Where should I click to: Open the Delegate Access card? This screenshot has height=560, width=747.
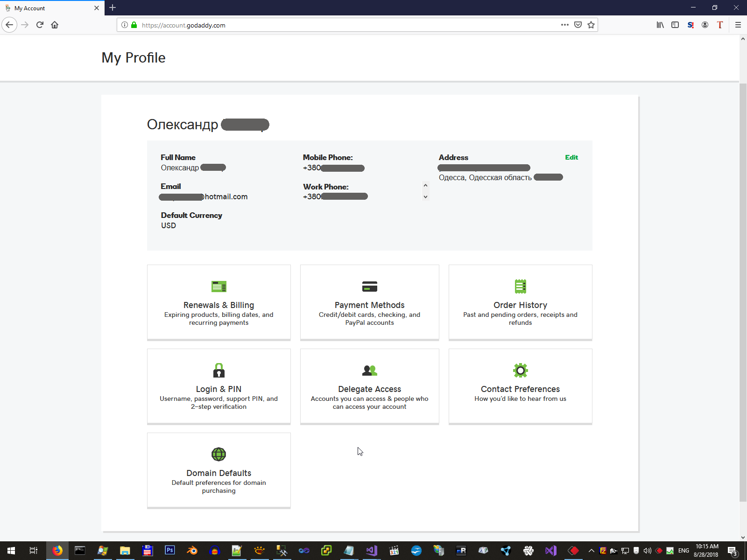370,386
